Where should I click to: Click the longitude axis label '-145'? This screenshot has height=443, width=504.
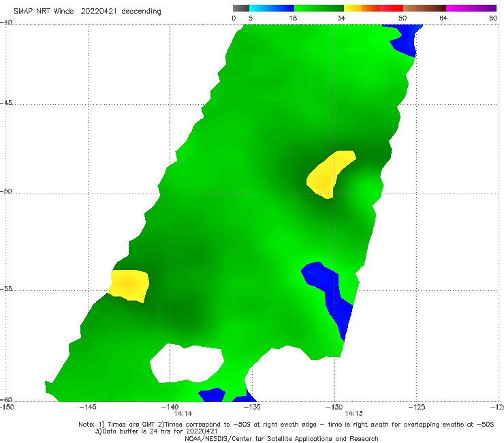[88, 407]
